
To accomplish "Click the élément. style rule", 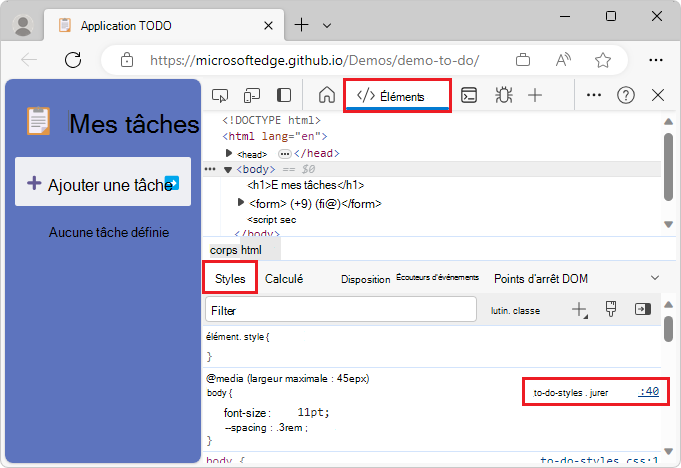I will pos(237,337).
